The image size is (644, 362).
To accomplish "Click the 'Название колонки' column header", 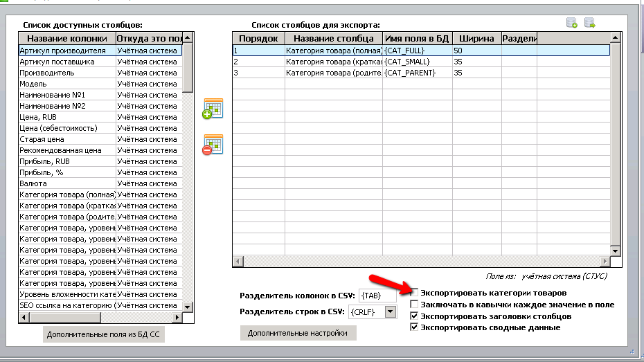I will click(67, 39).
